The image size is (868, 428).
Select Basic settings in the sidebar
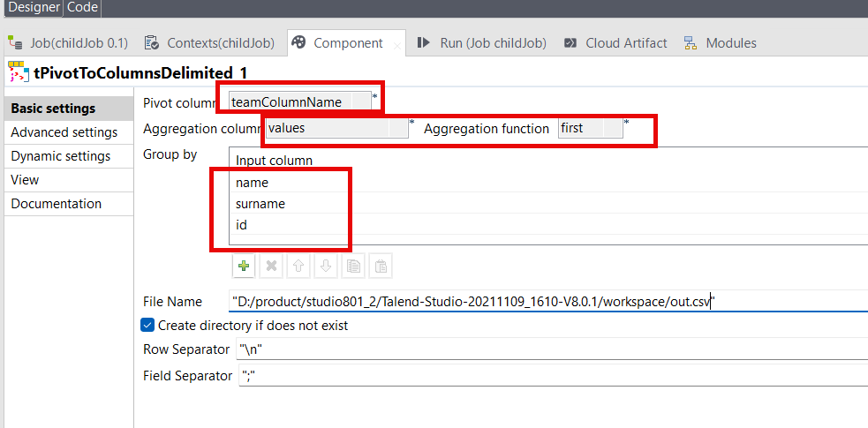pos(69,109)
